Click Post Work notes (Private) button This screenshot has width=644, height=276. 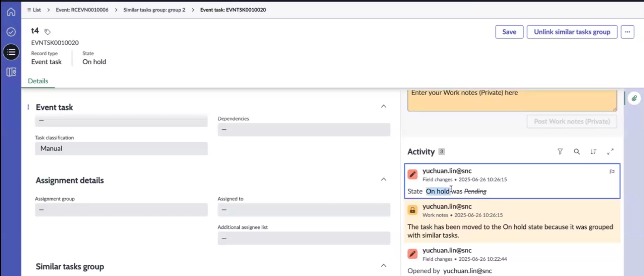pos(572,121)
